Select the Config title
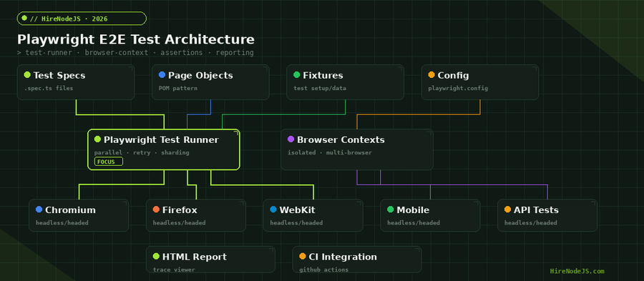This screenshot has width=644, height=281. [x=453, y=76]
